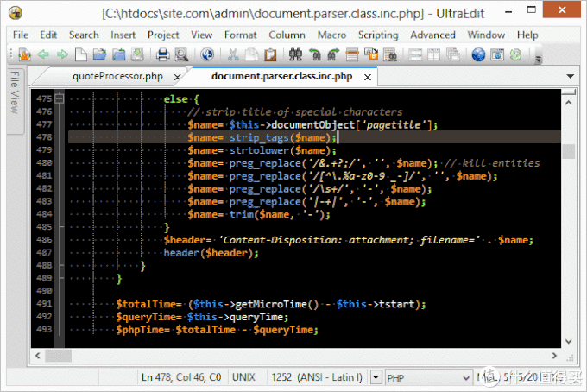Paste from clipboard using the clipboard icon

point(270,54)
